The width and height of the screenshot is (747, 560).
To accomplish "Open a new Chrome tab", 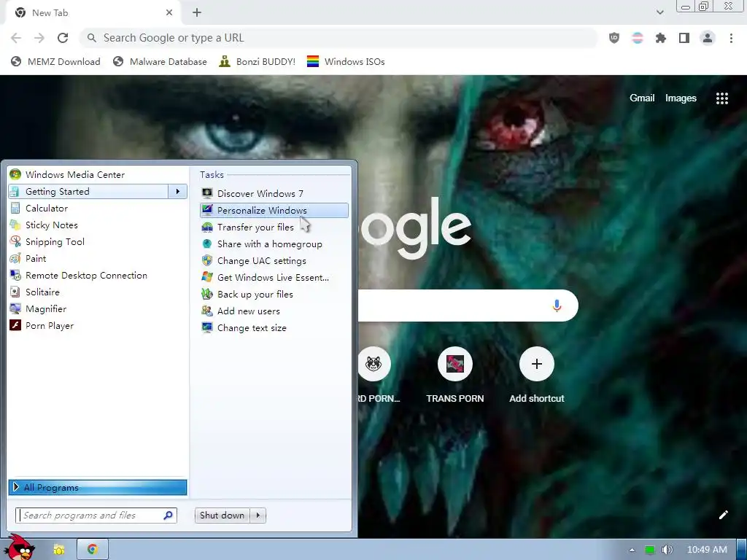I will click(x=197, y=13).
